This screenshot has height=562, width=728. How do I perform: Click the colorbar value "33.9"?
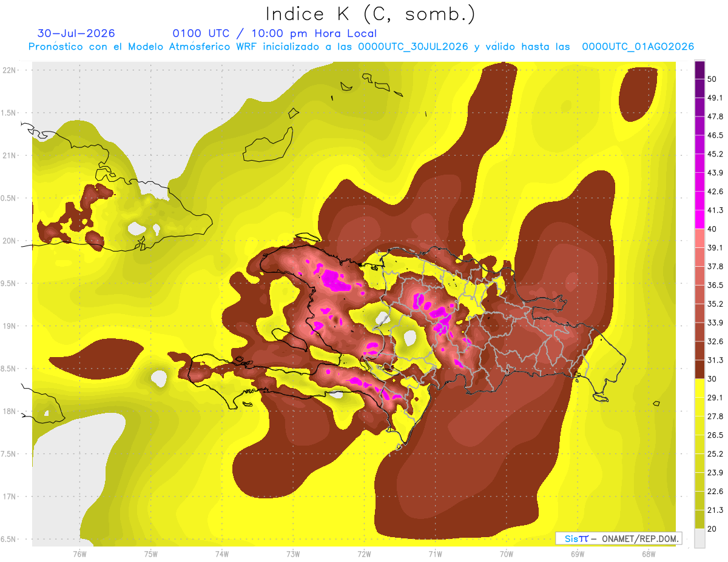click(715, 323)
